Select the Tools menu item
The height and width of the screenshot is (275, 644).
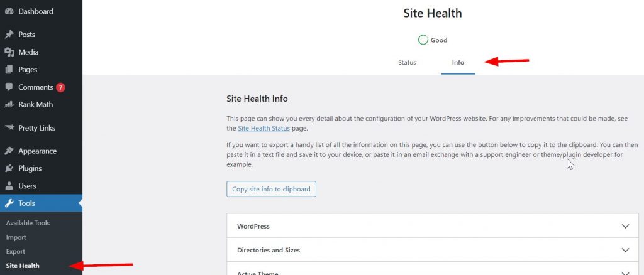click(41, 203)
